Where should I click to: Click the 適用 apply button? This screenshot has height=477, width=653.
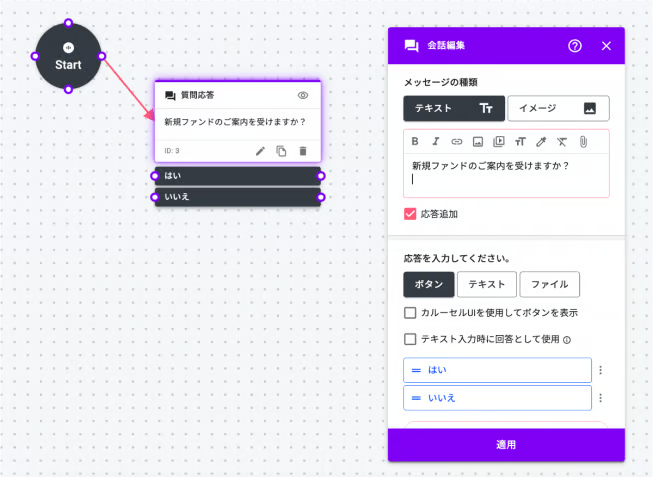(506, 444)
